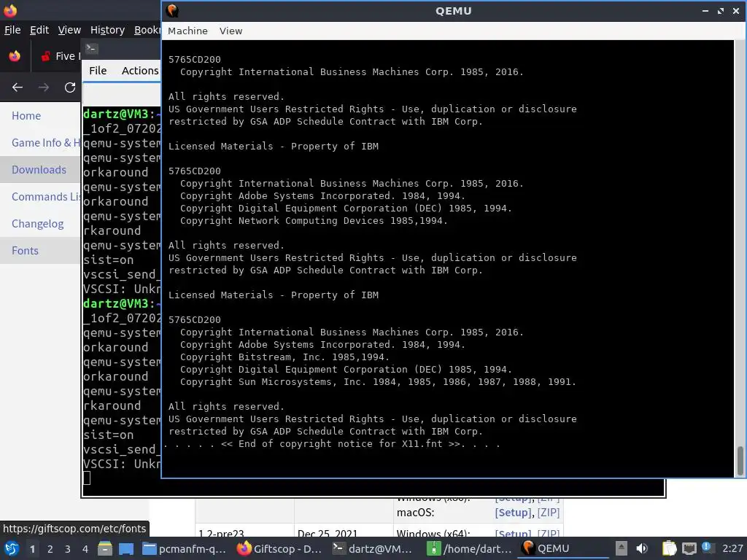The image size is (747, 560).
Task: Switch to pcmanfm-qt taskbar window
Action: [x=185, y=548]
